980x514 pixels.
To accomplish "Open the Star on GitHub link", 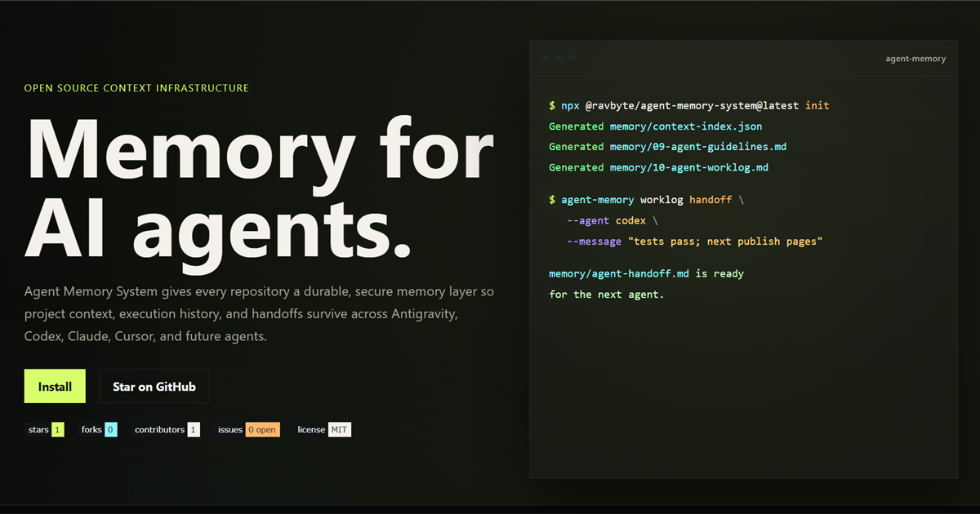I will pos(154,386).
